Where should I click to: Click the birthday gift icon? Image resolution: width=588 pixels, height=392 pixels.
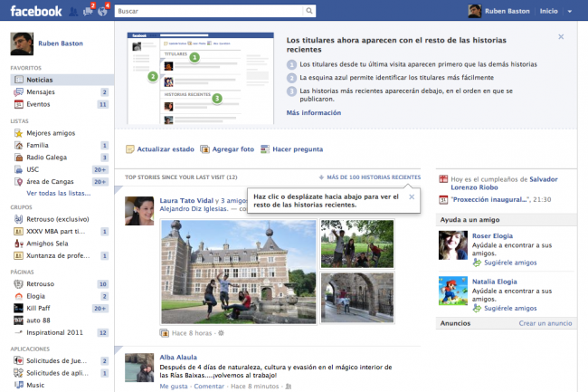[x=443, y=179]
